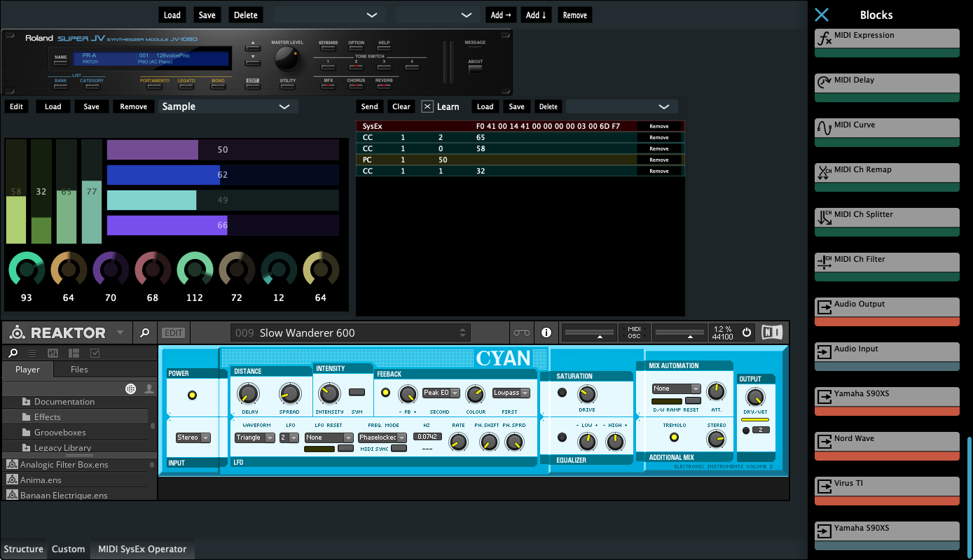Viewport: 973px width, 560px height.
Task: Open the Peak EQ filter dropdown
Action: (441, 393)
